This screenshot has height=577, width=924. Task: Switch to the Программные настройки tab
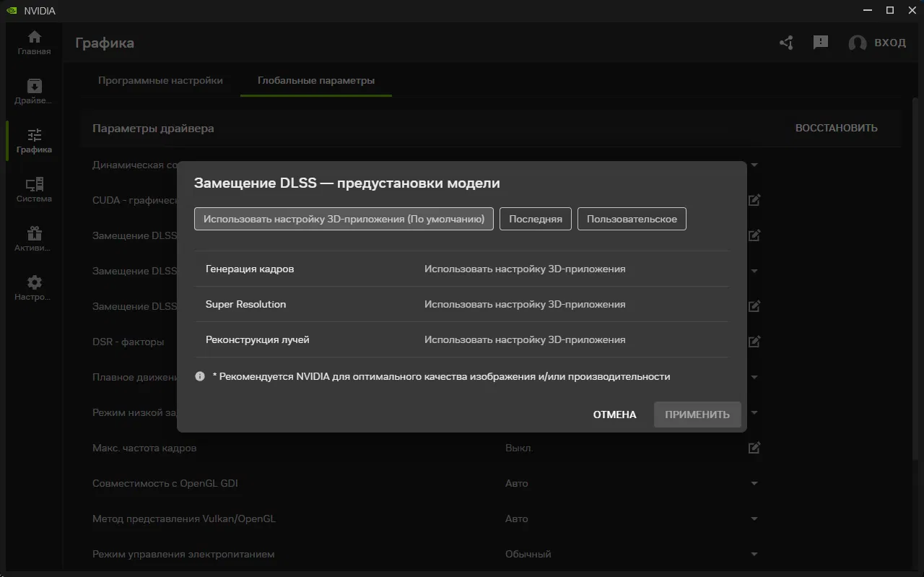pyautogui.click(x=160, y=80)
